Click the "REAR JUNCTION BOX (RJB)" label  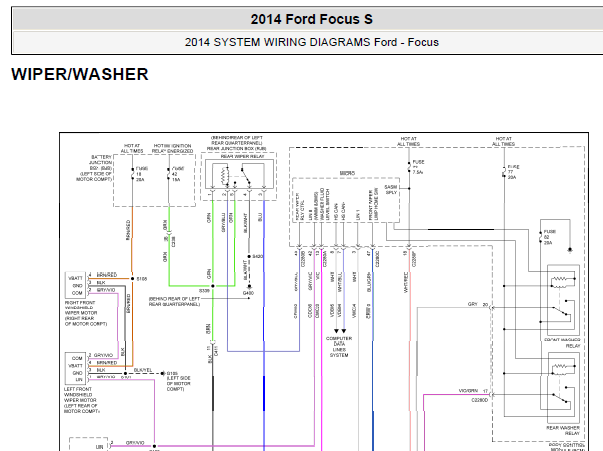pyautogui.click(x=237, y=148)
